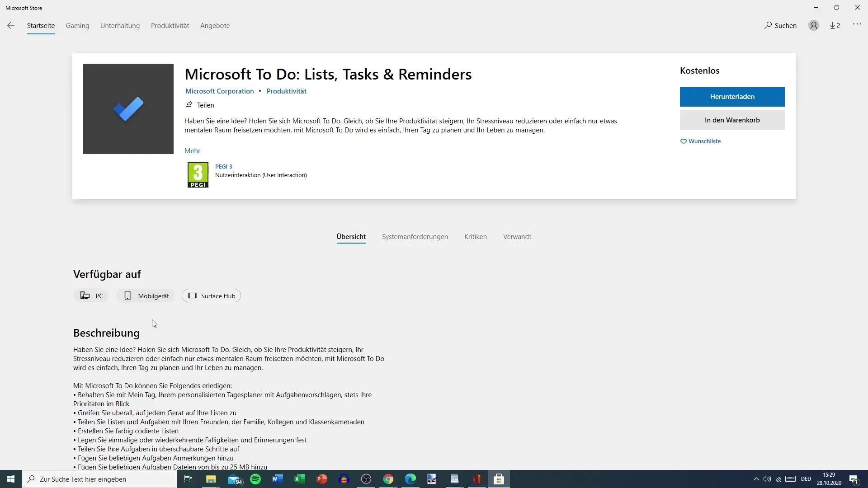Switch to Kritiken (Reviews) tab
The image size is (868, 488).
point(475,237)
